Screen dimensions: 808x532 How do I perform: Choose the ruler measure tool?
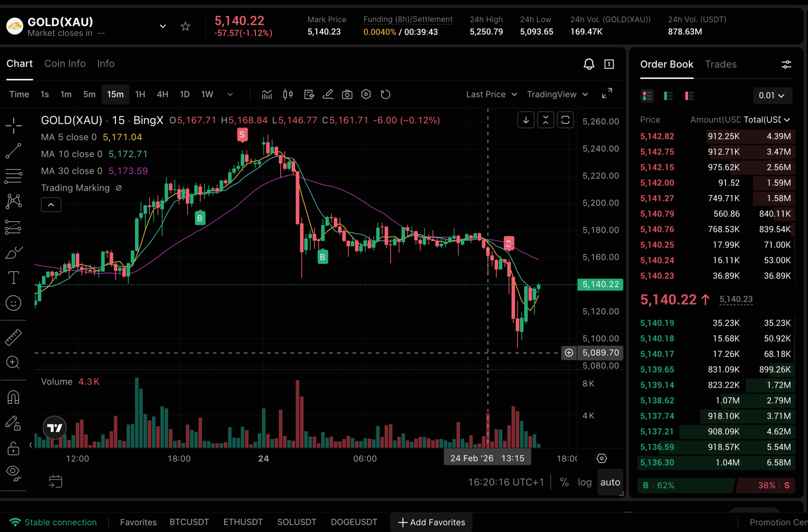point(13,337)
